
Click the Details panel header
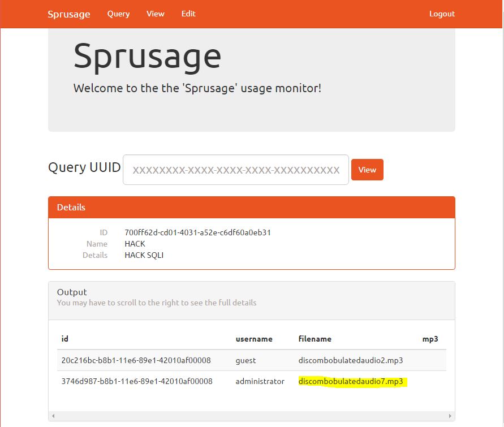pos(251,208)
